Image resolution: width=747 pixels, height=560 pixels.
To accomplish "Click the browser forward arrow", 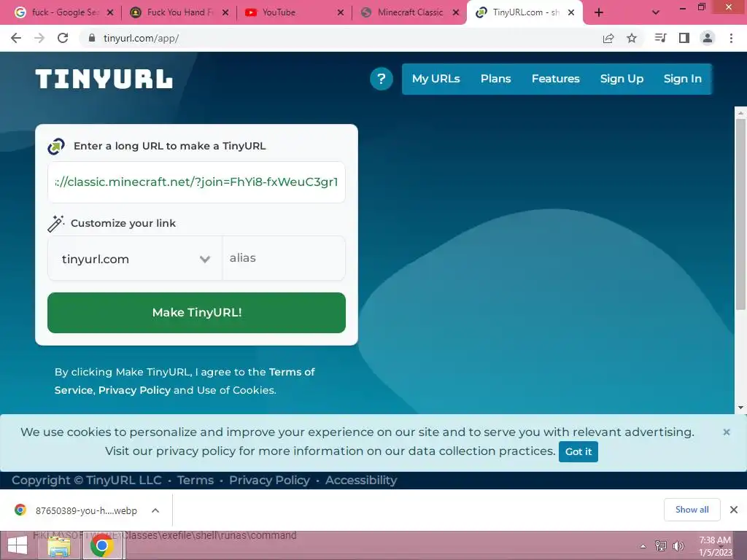I will pos(39,38).
